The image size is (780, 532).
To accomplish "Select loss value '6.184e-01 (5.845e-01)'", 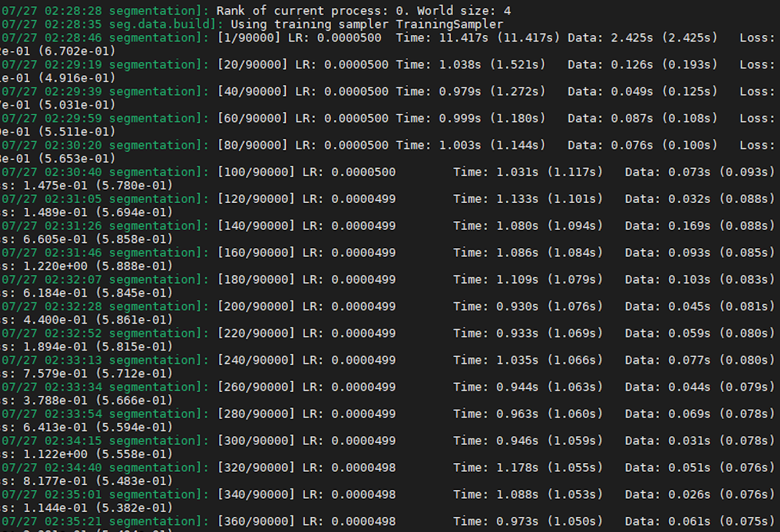I will pyautogui.click(x=98, y=293).
